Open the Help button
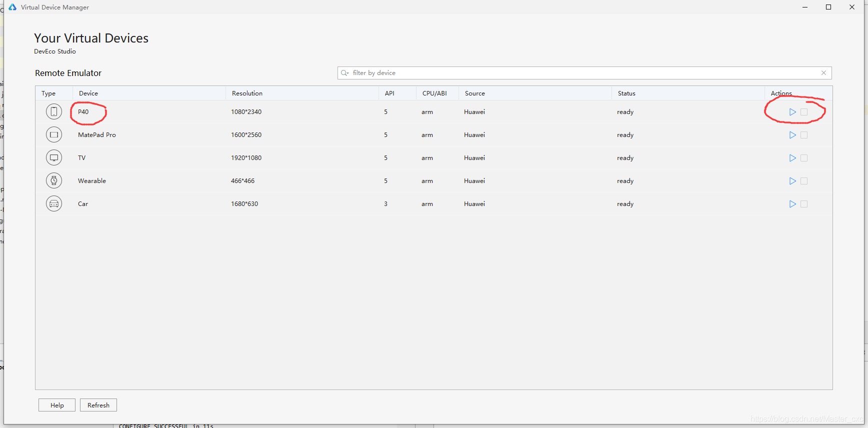 [57, 405]
